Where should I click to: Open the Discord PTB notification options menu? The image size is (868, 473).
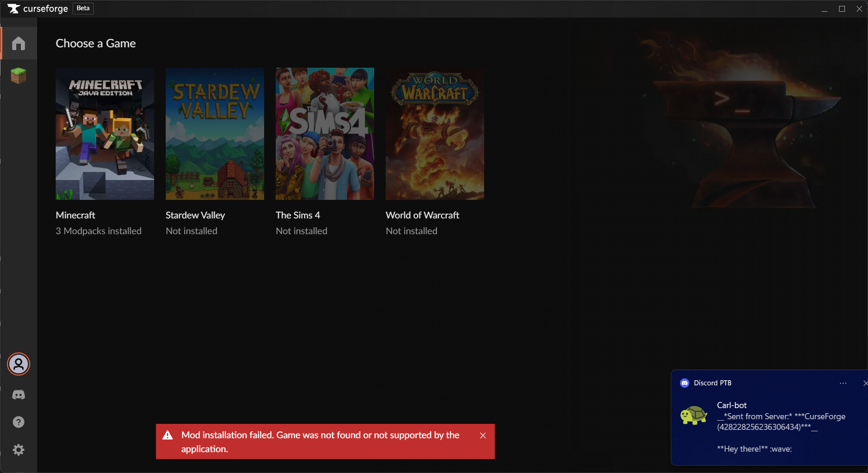click(x=843, y=383)
